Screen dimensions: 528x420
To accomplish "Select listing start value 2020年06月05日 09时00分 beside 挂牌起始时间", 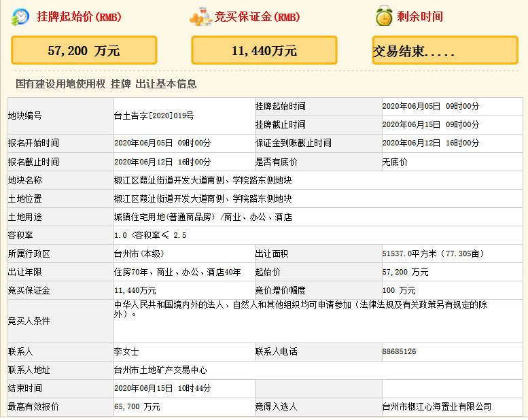I will tap(430, 107).
